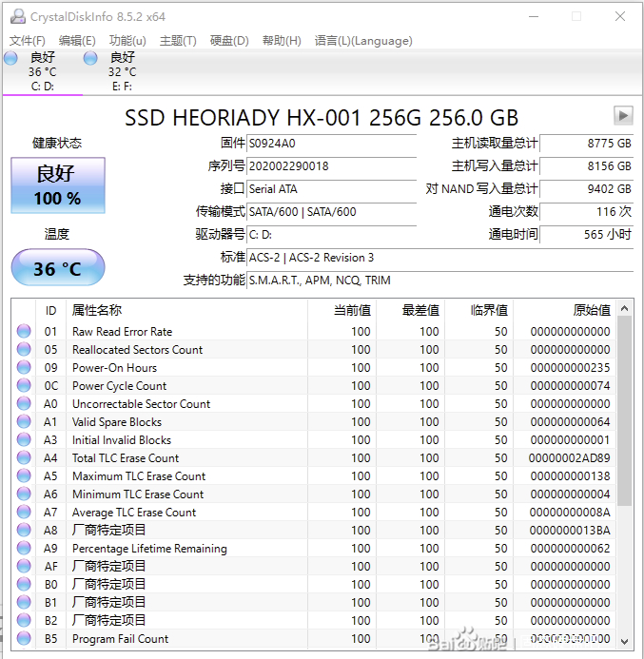The width and height of the screenshot is (644, 659).
Task: Click the health orb of E: F: disk
Action: tap(90, 58)
